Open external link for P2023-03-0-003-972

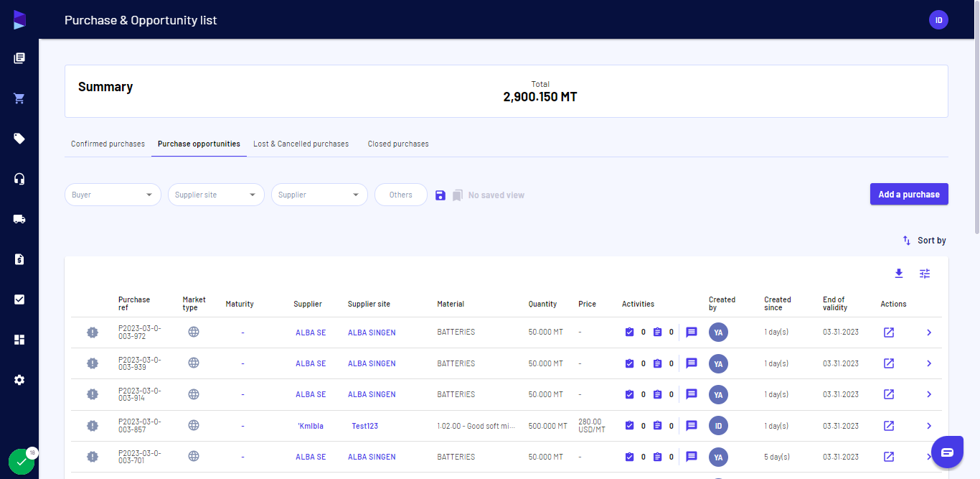(889, 332)
